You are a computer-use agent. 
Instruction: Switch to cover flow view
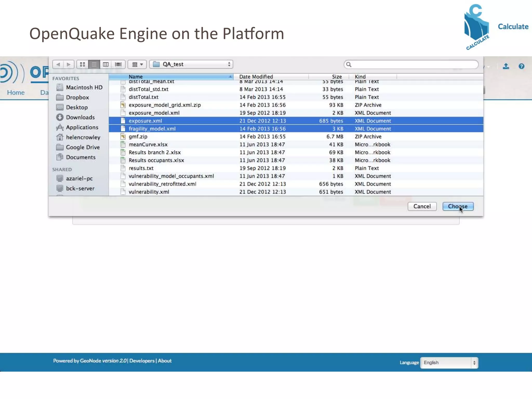tap(118, 64)
